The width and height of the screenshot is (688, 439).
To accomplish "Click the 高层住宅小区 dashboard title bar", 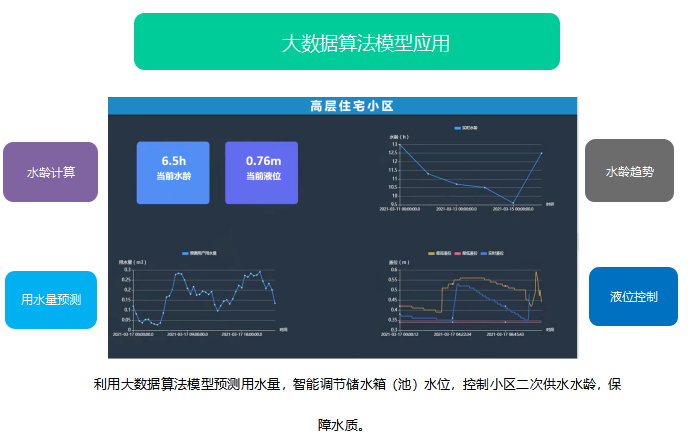I will (x=343, y=105).
